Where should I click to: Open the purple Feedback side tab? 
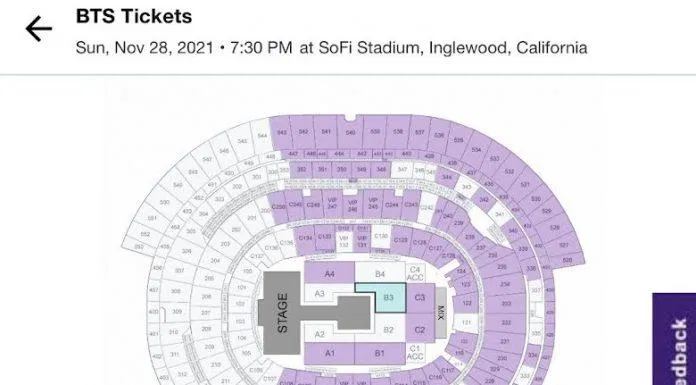pos(674,339)
